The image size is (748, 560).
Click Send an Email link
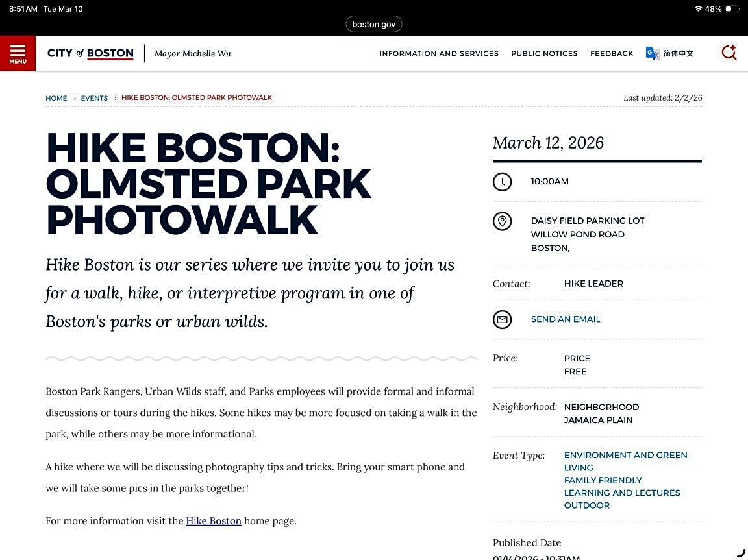tap(566, 319)
